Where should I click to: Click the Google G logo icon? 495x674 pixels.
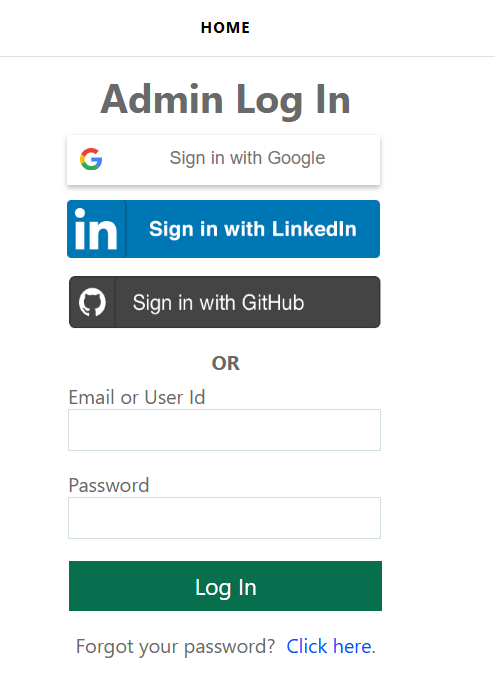[91, 159]
